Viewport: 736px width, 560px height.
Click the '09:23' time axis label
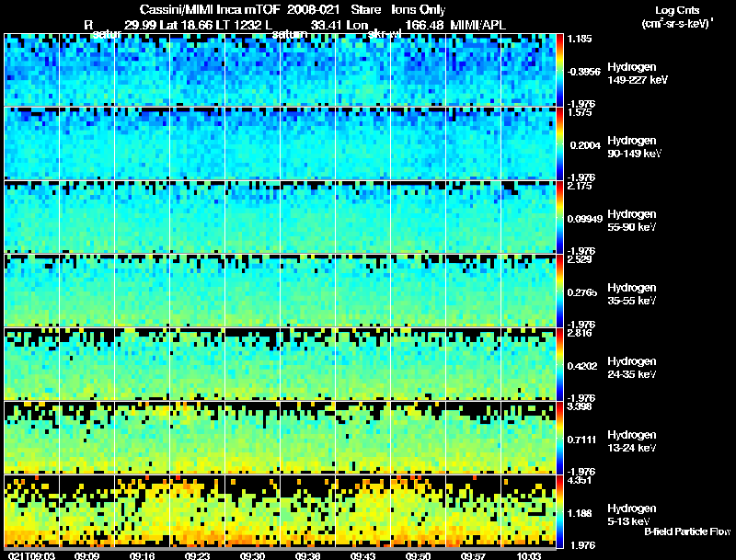tap(197, 555)
